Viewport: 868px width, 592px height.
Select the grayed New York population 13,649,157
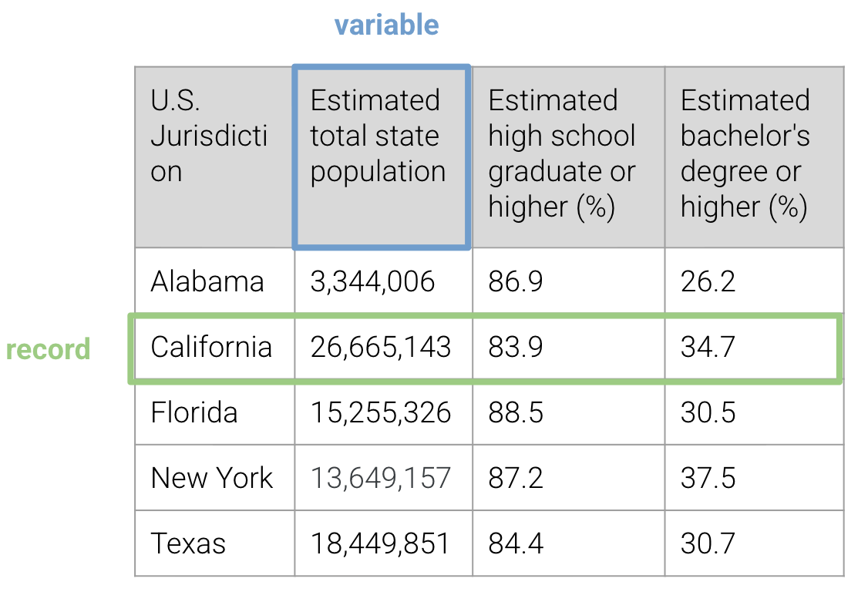(381, 478)
